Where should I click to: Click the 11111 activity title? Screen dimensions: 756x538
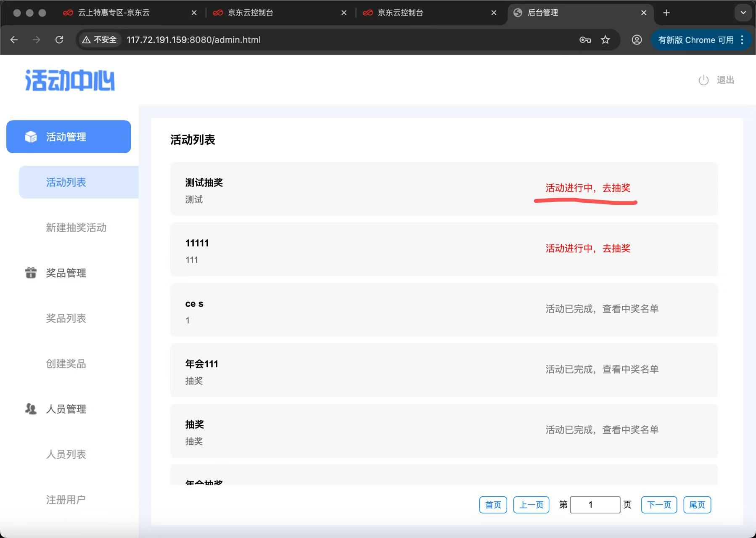coord(197,243)
